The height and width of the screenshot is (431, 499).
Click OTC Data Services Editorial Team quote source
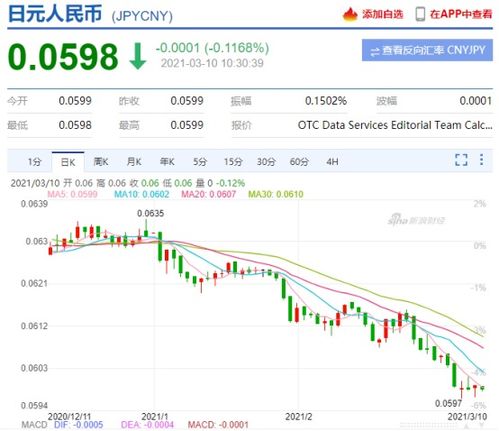click(395, 125)
